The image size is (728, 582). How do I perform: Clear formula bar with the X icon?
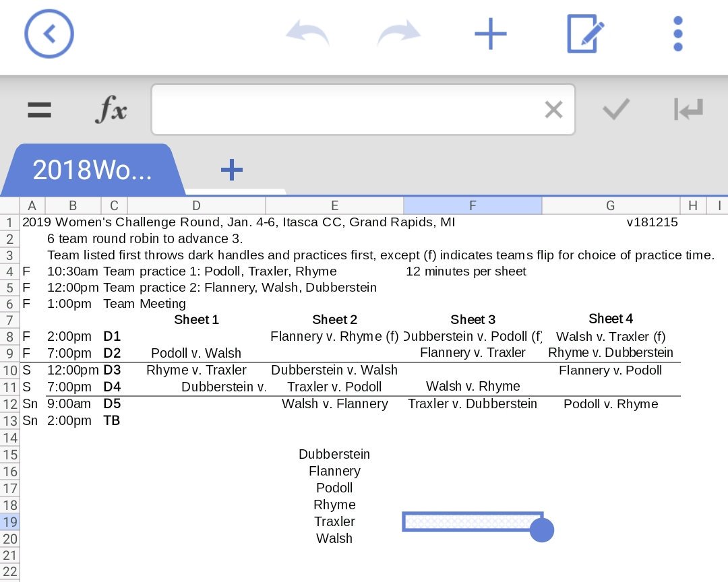[x=553, y=110]
